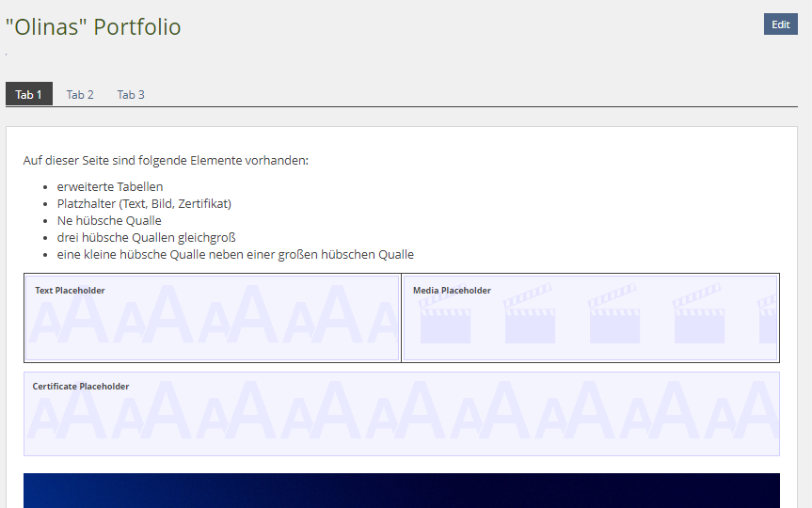
Task: Click list item "drei hübsche Quallen gleichgroß"
Action: 146,238
